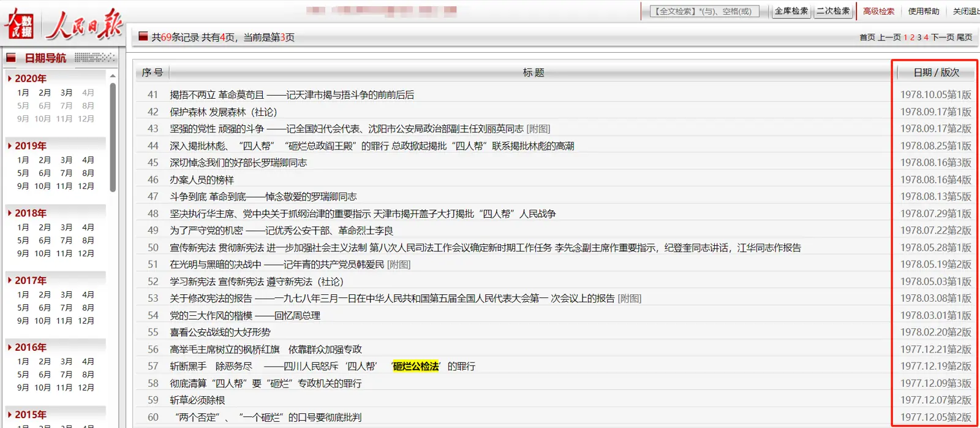The image size is (980, 428).
Task: Open article 学习新宪法 宣传新宪法 遵守新宪法
Action: coord(257,281)
